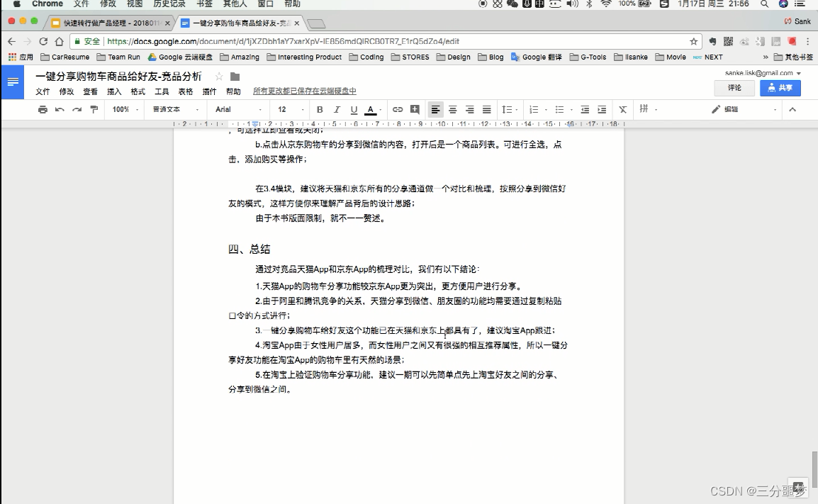The height and width of the screenshot is (504, 818).
Task: Select the paint format tool
Action: (x=94, y=110)
